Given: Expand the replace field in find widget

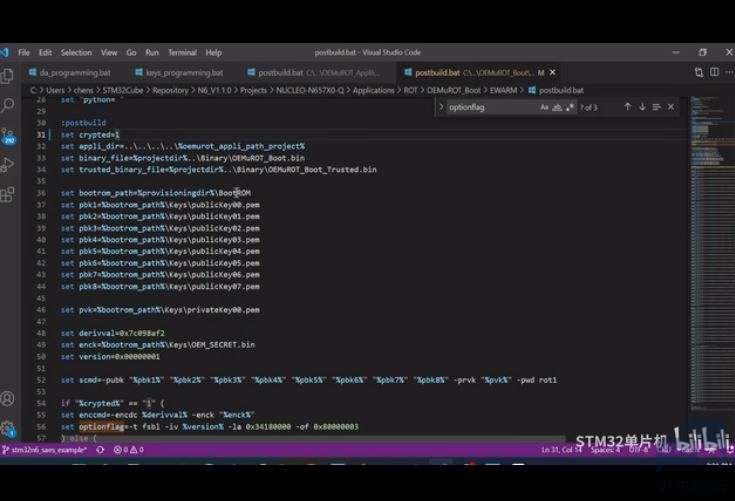Looking at the screenshot, I should (441, 107).
